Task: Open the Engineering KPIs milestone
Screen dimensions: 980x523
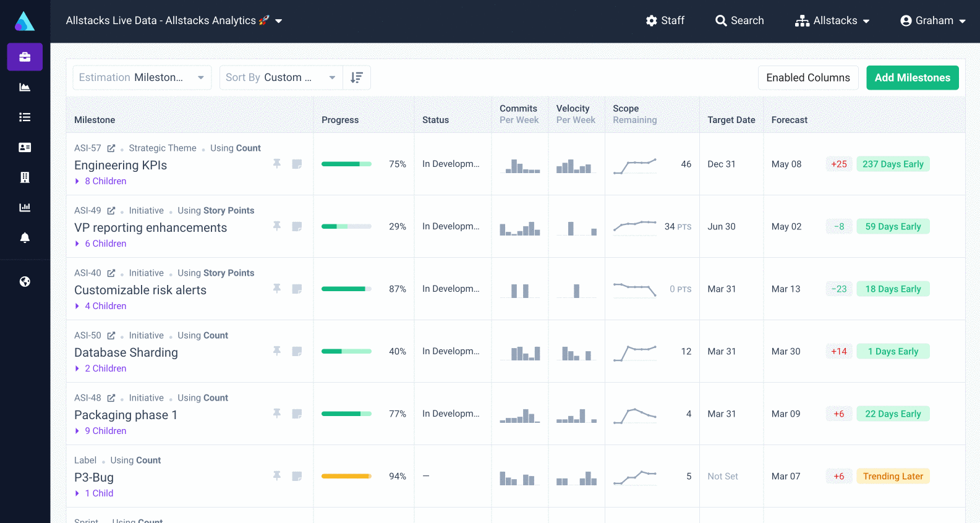Action: pos(121,165)
